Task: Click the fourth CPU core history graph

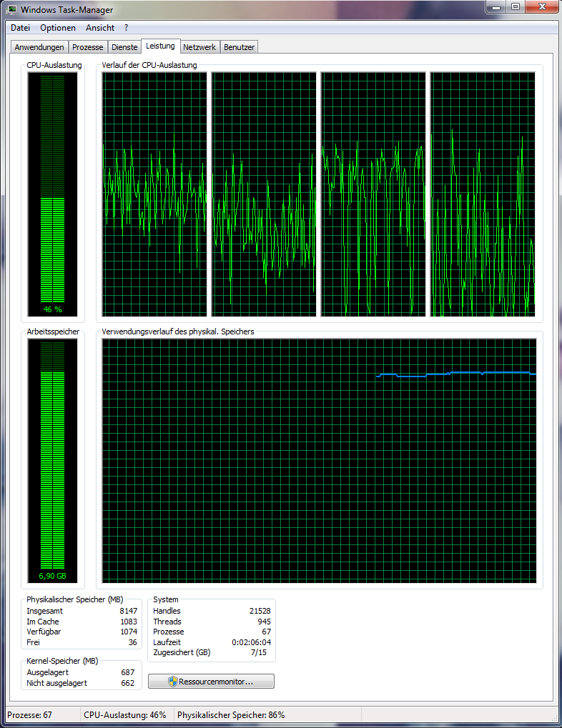Action: (483, 194)
